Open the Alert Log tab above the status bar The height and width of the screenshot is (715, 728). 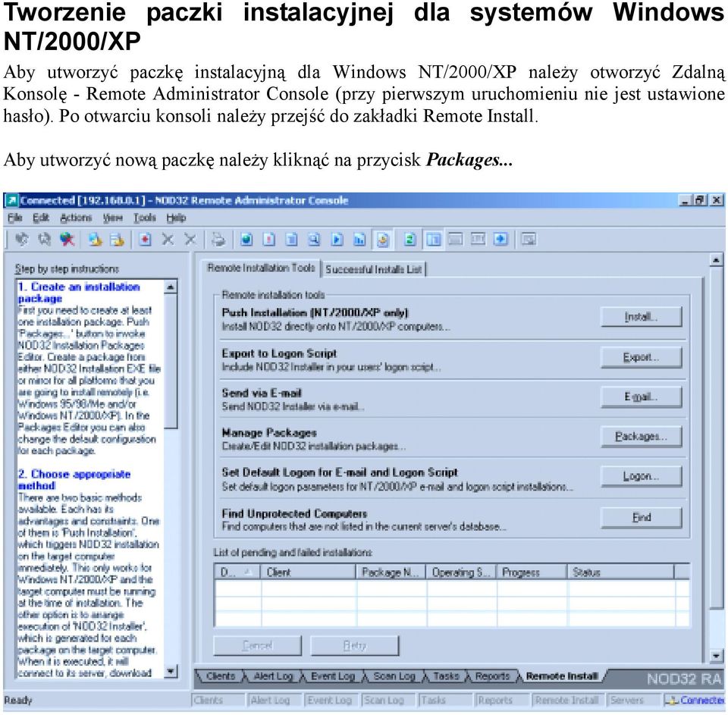point(273,676)
